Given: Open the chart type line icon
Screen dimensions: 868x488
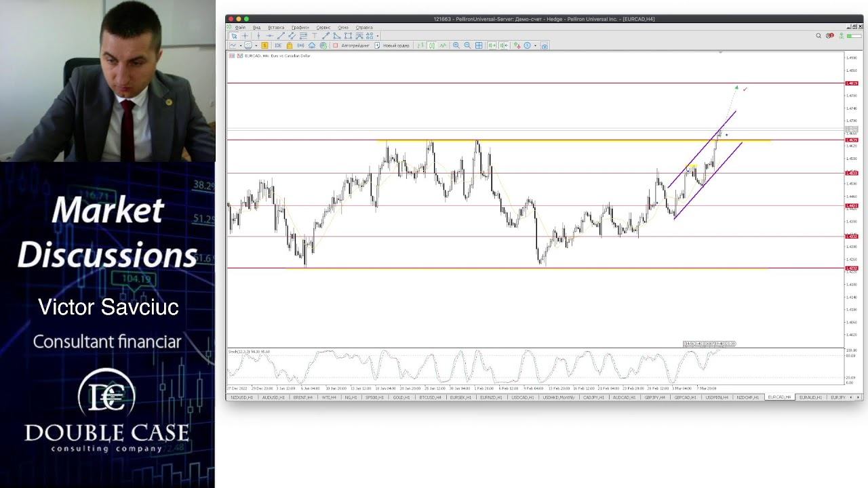Looking at the screenshot, I should pos(233,45).
